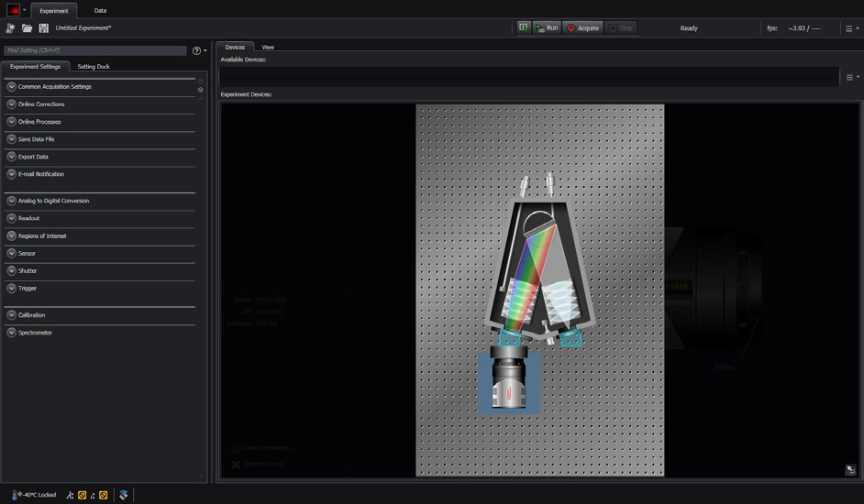Image resolution: width=864 pixels, height=504 pixels.
Task: Click the faded Device Properties link
Action: click(x=267, y=448)
